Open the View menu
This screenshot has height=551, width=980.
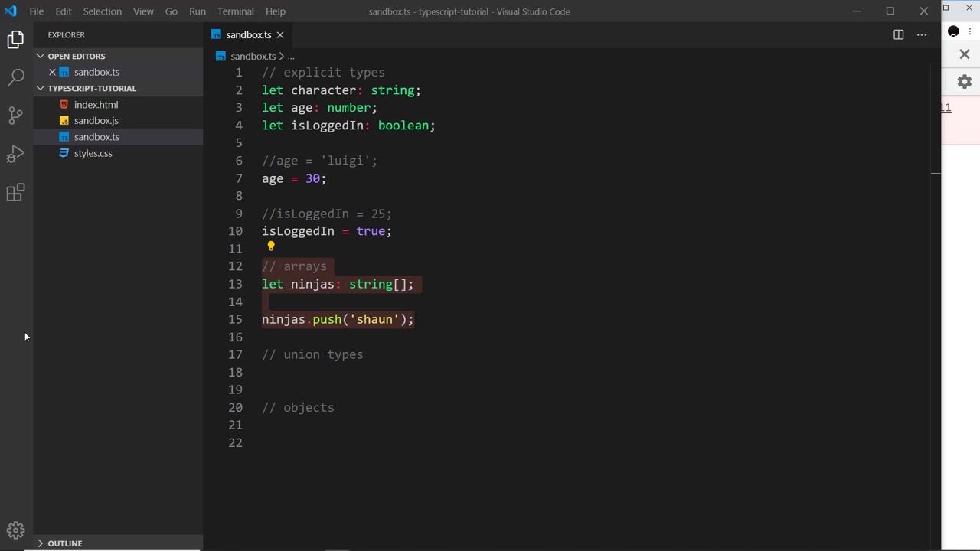(143, 11)
